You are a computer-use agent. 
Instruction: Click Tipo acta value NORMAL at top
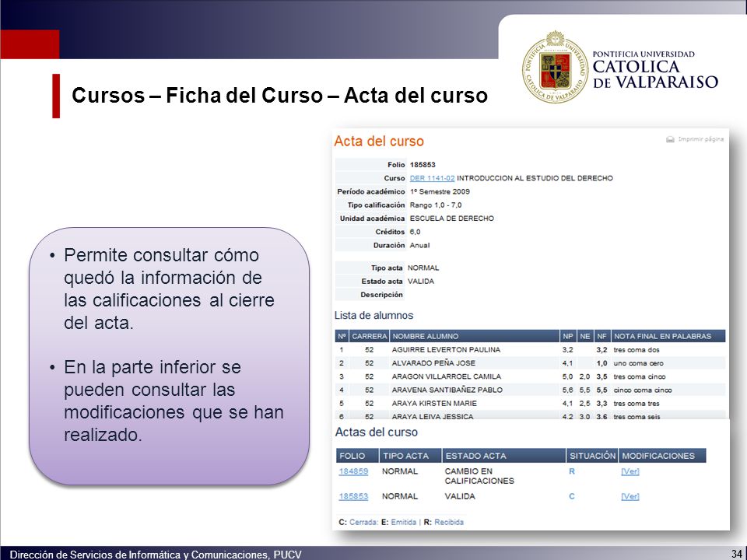click(x=423, y=268)
